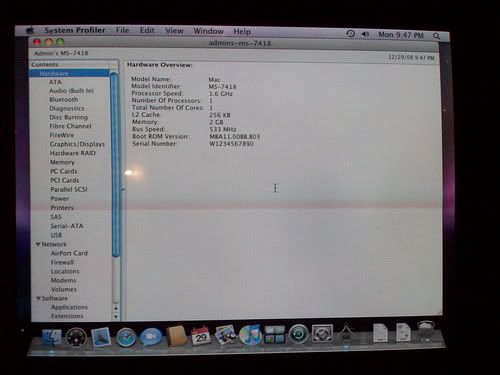Open Spotlight search magnifier in menu bar
This screenshot has height=375, width=500.
pos(436,36)
